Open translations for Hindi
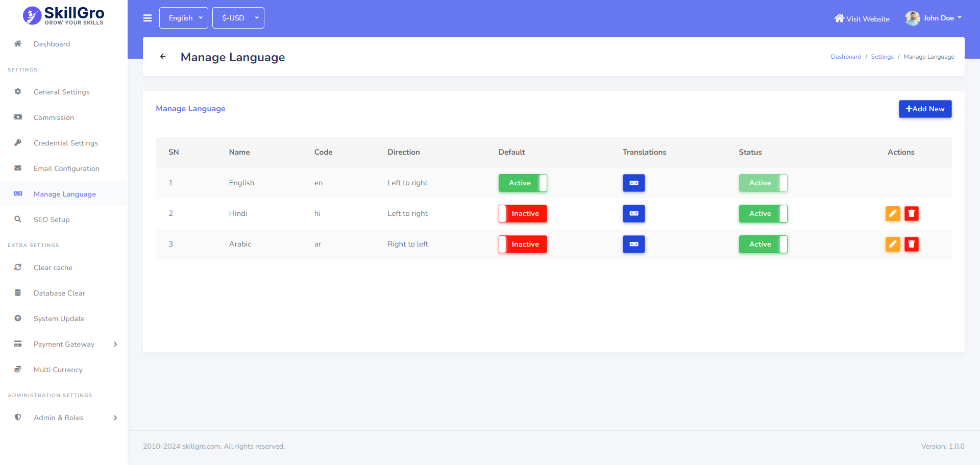Image resolution: width=980 pixels, height=465 pixels. 634,213
